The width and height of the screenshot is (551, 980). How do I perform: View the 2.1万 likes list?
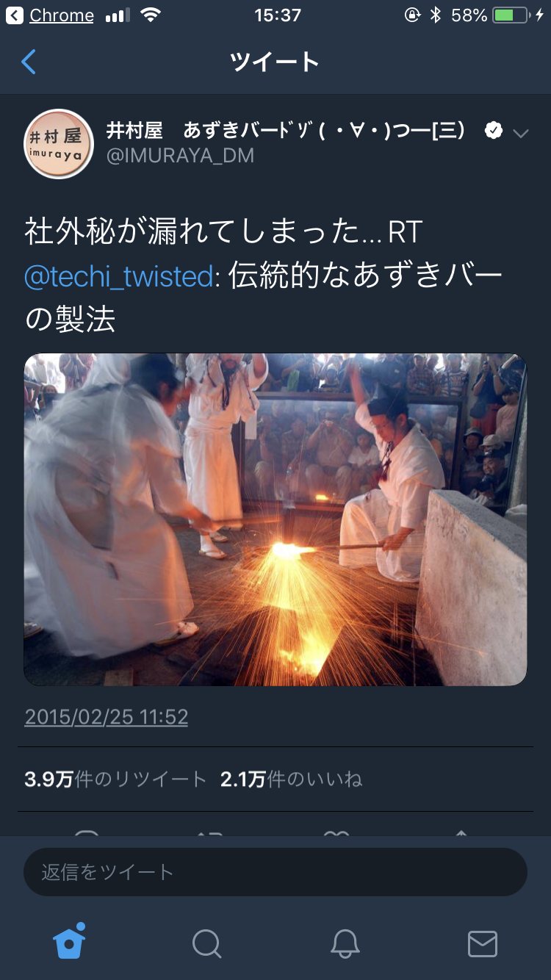[292, 779]
